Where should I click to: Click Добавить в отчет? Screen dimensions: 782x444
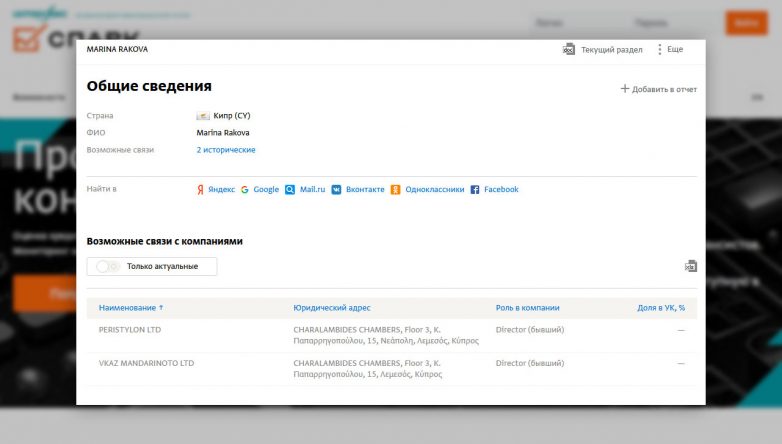(x=658, y=89)
